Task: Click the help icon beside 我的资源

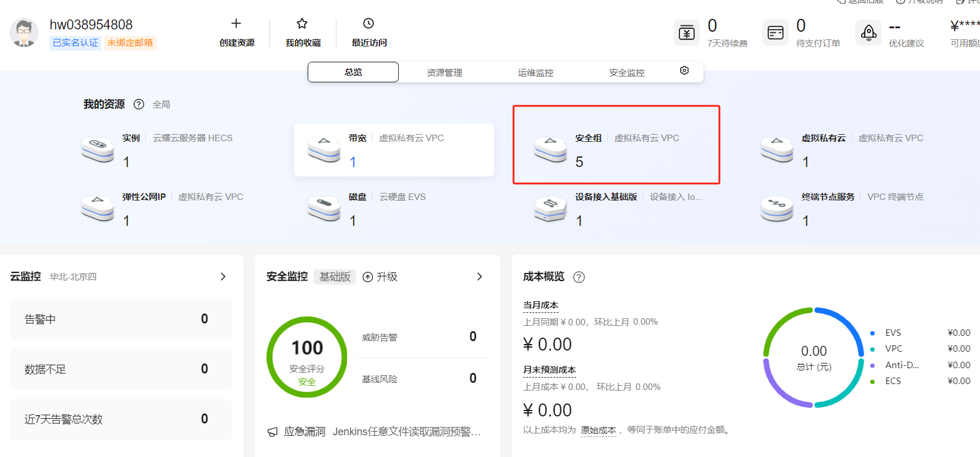Action: pyautogui.click(x=139, y=104)
